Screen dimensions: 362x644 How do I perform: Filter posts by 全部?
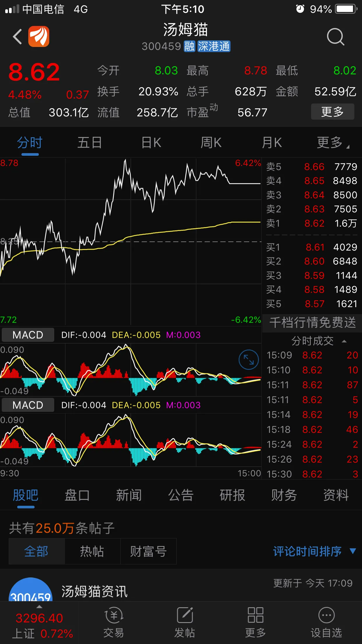point(36,551)
